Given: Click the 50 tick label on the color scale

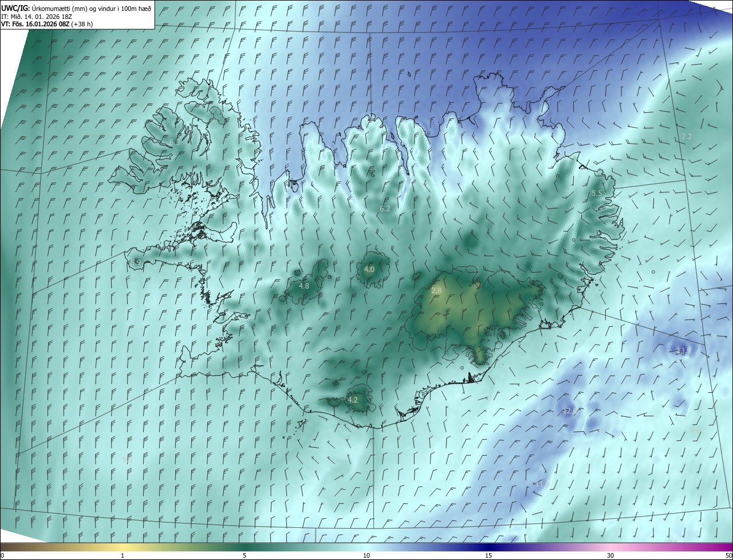Looking at the screenshot, I should pos(728,555).
